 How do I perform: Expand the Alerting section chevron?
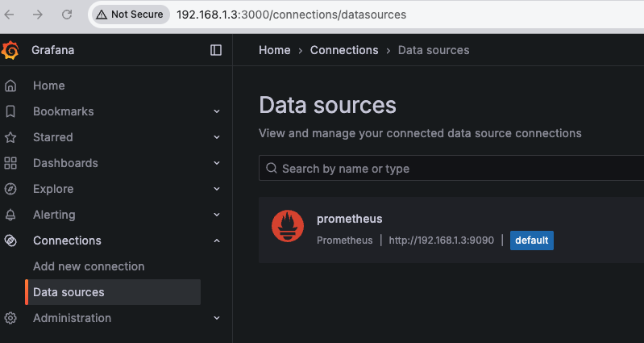[x=217, y=215]
